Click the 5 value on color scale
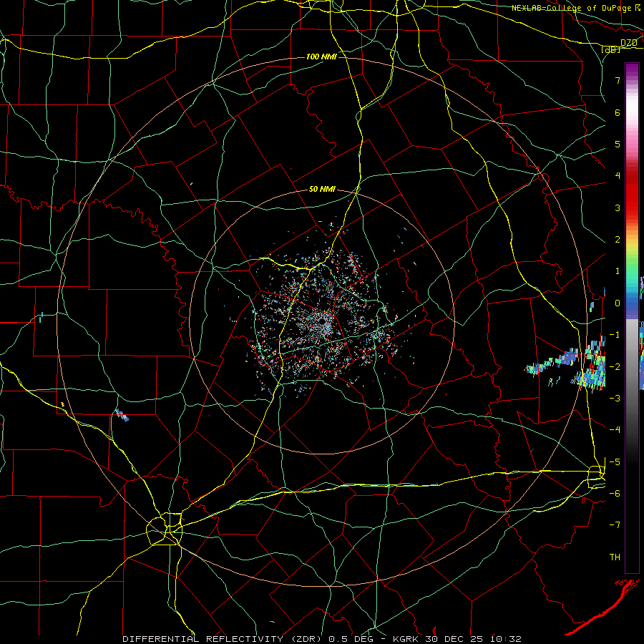Screen dimensions: 644x644 618,144
